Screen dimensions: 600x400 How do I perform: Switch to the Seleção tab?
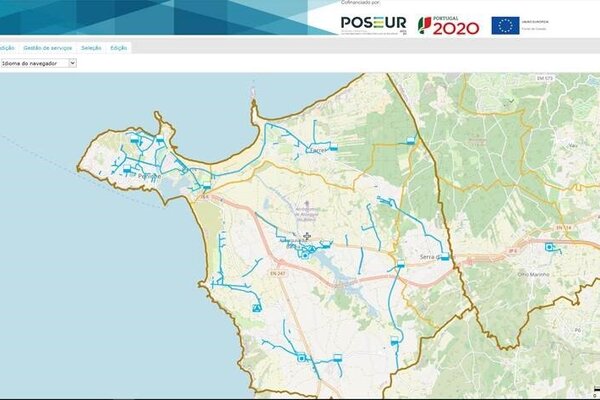pos(91,47)
